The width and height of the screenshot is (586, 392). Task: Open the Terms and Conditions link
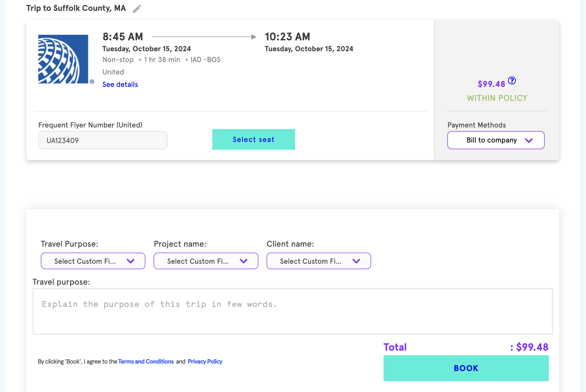coord(146,361)
